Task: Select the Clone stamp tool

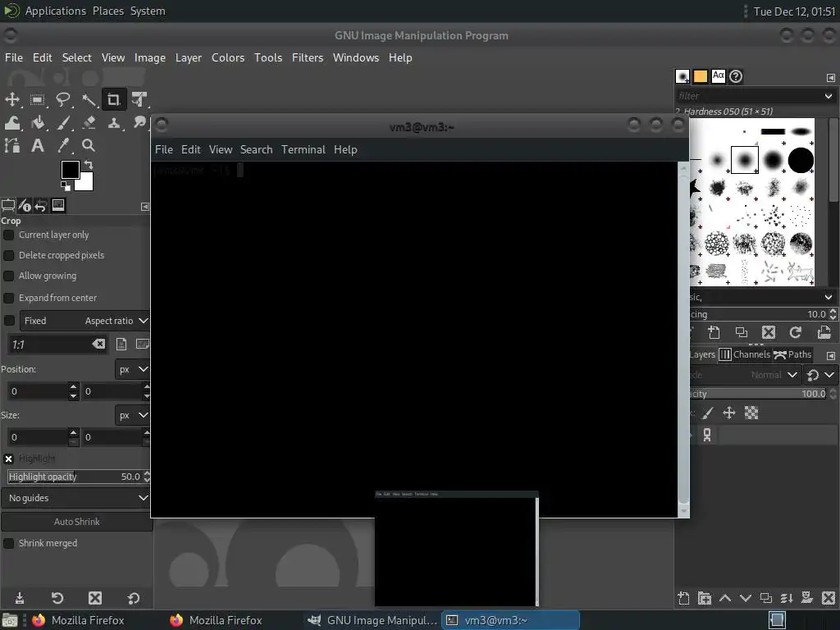Action: coord(113,123)
